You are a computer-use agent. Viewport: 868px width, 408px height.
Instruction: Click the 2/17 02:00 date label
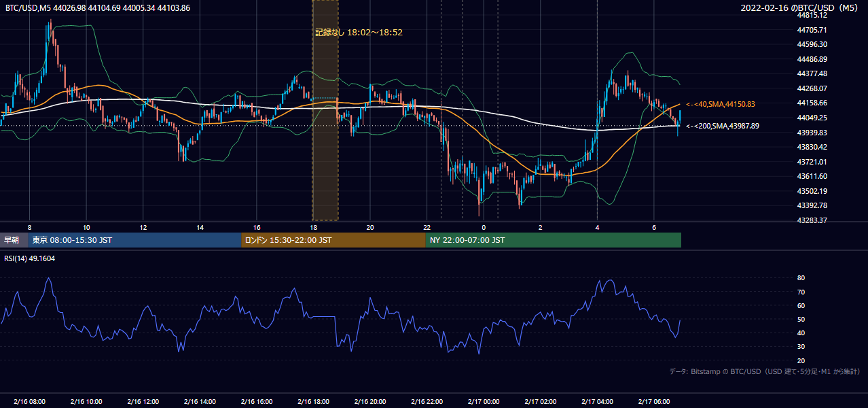[x=541, y=402]
